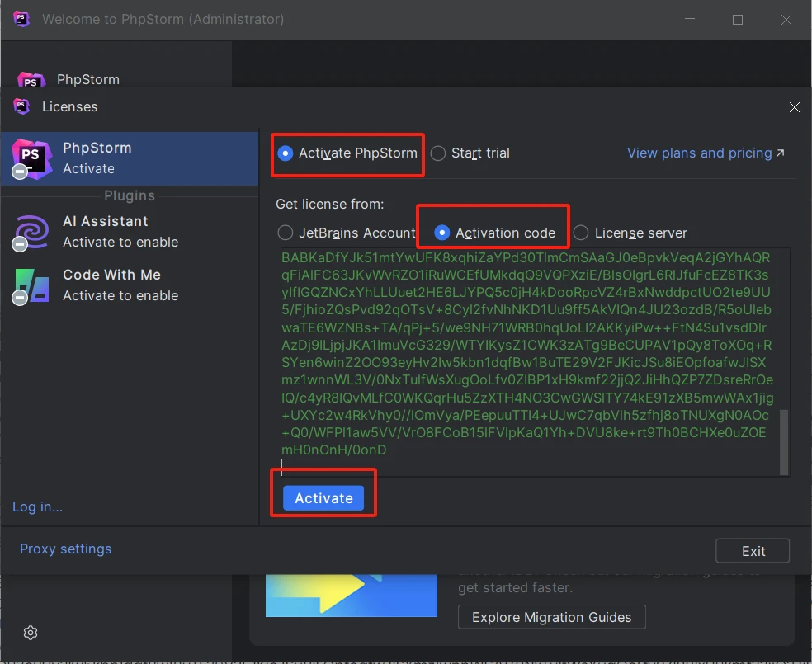This screenshot has height=664, width=812.
Task: Minimize the Welcome to PhpStorm window
Action: coord(690,20)
